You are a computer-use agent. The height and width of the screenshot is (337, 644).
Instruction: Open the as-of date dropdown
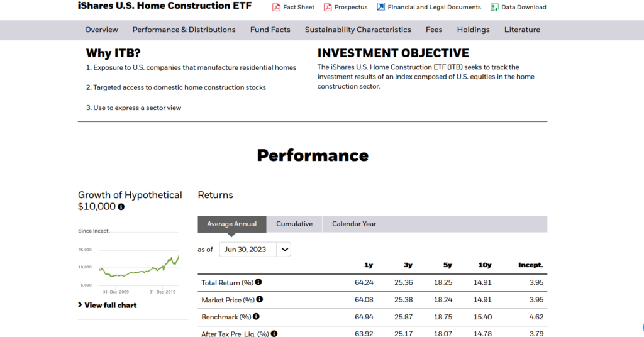285,250
